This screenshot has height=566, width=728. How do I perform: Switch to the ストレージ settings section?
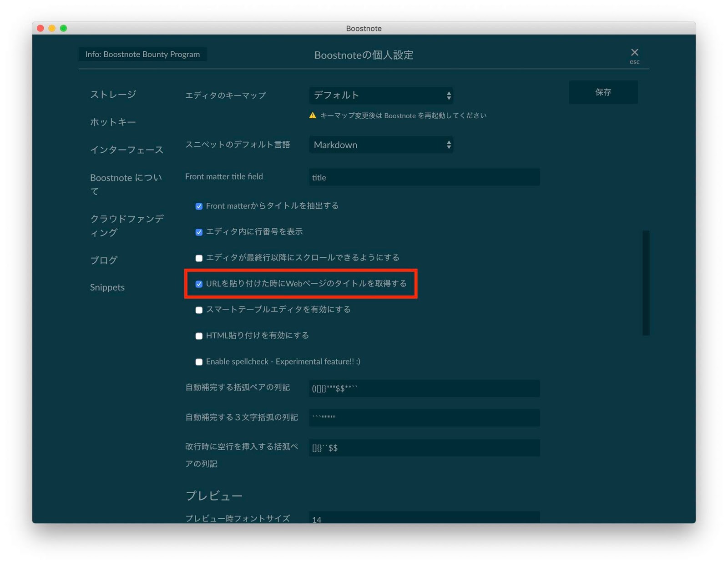tap(113, 94)
